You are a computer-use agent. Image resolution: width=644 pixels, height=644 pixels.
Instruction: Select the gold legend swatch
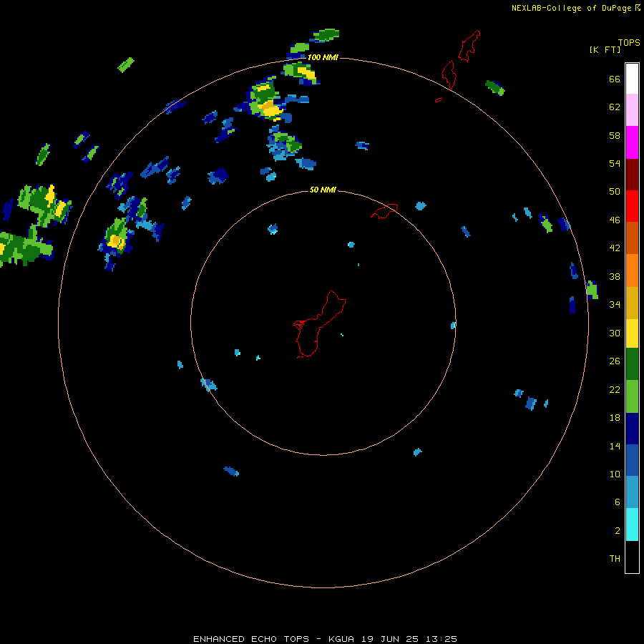point(632,303)
